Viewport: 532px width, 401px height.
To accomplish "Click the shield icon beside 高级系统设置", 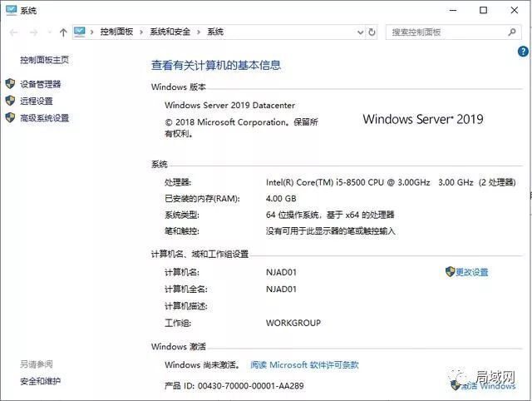I will (10, 118).
